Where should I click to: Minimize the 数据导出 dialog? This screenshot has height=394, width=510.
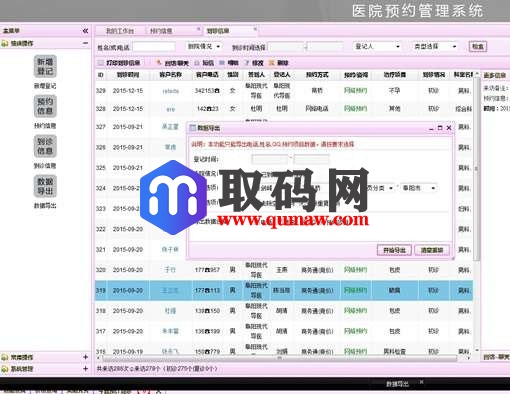pos(431,128)
